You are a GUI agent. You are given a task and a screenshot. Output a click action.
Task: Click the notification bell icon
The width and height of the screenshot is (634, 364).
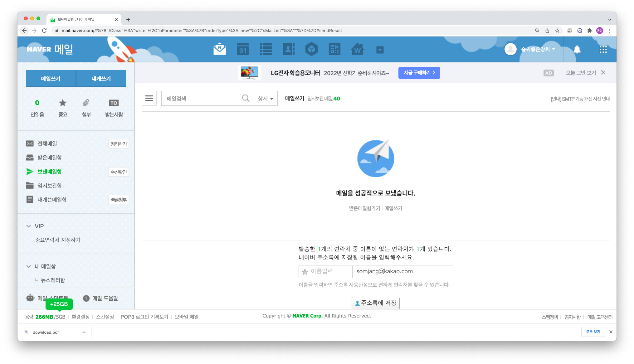(577, 49)
